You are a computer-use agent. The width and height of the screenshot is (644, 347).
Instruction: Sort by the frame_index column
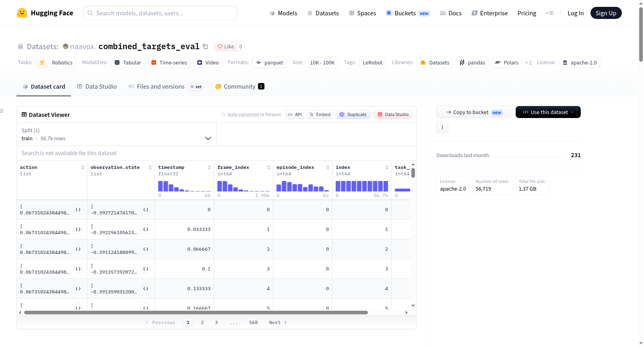coord(268,167)
